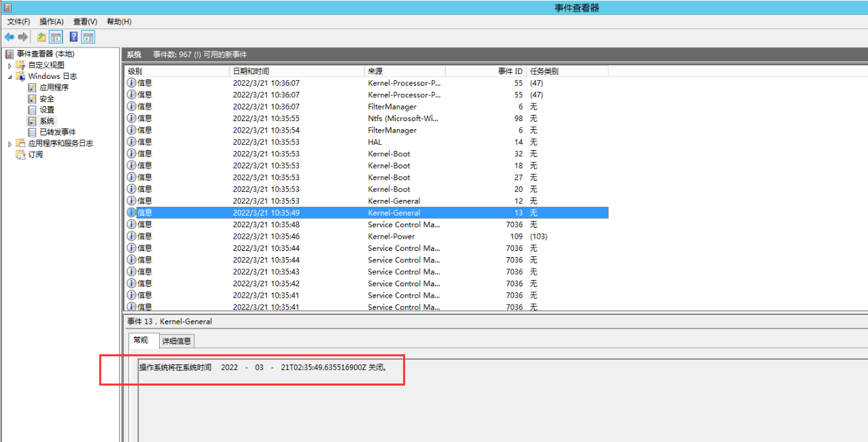
Task: Collapse the Windows 日志 tree node
Action: (10, 76)
